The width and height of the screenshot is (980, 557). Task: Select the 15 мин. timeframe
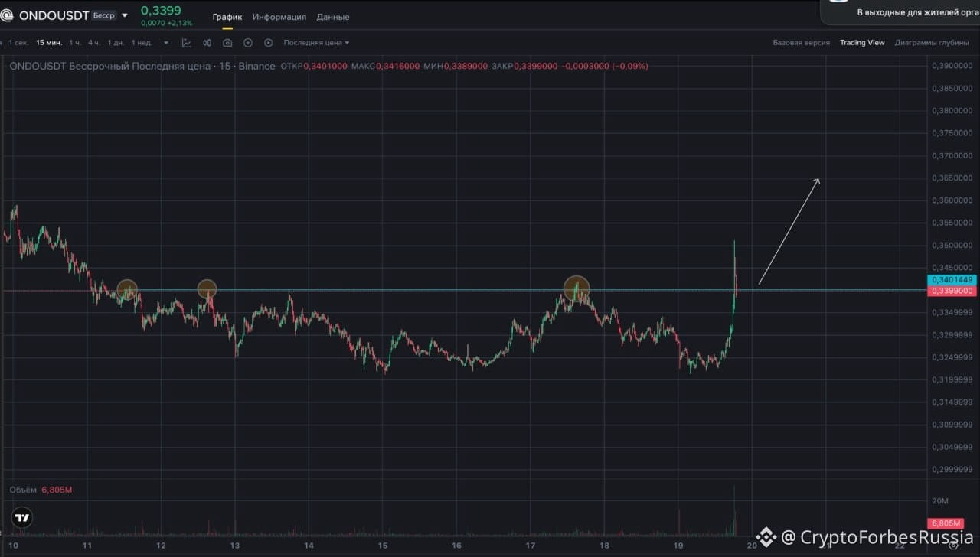[49, 43]
